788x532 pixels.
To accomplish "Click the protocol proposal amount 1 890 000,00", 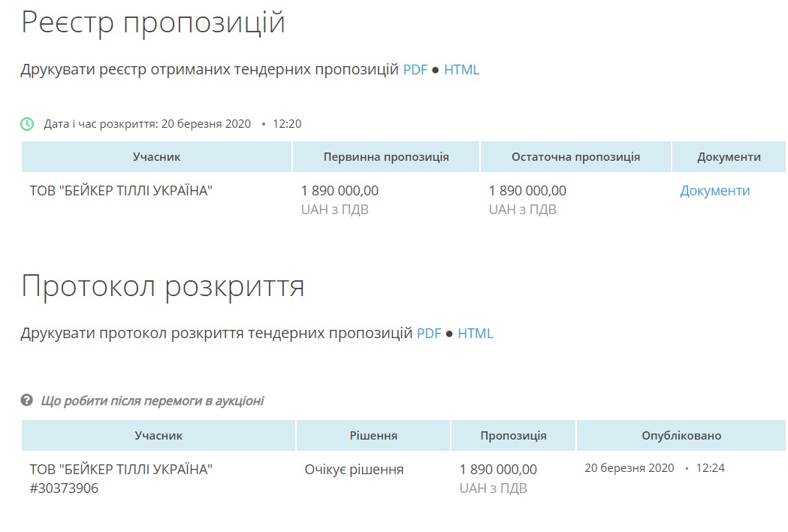I will coord(498,470).
